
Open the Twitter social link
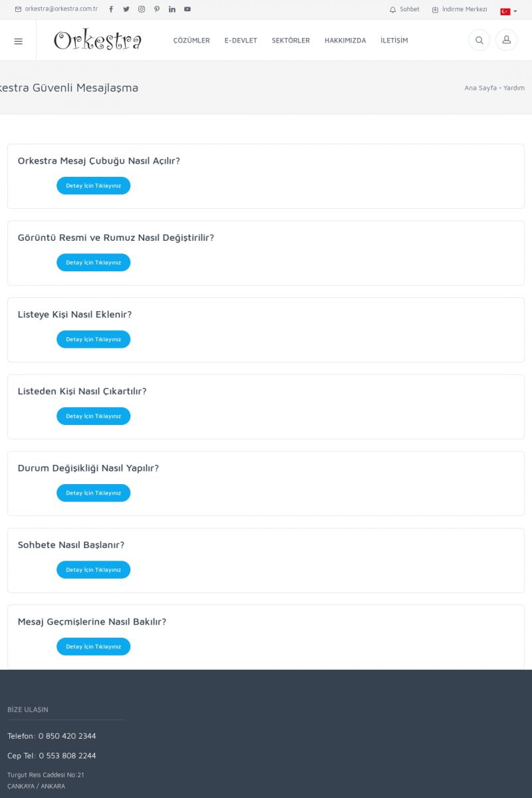(x=126, y=9)
